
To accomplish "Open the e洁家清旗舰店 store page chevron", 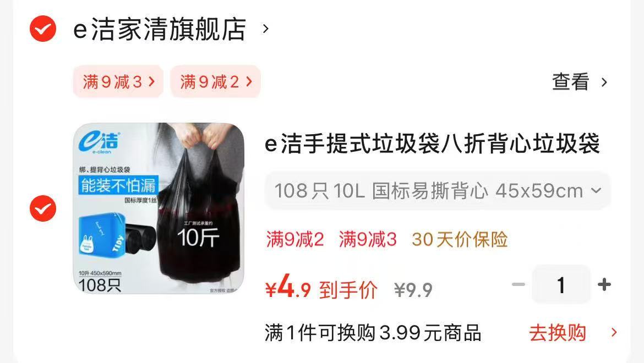I will tap(266, 29).
